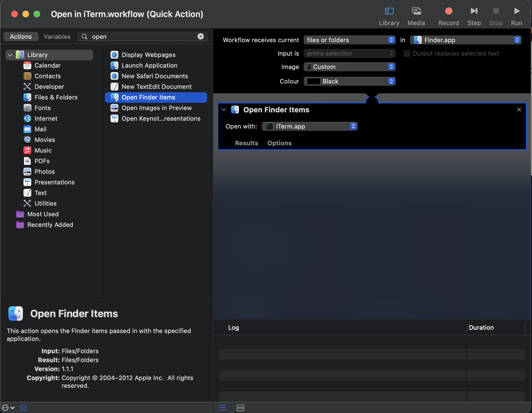
Task: Show the Results section of the action
Action: (x=246, y=143)
